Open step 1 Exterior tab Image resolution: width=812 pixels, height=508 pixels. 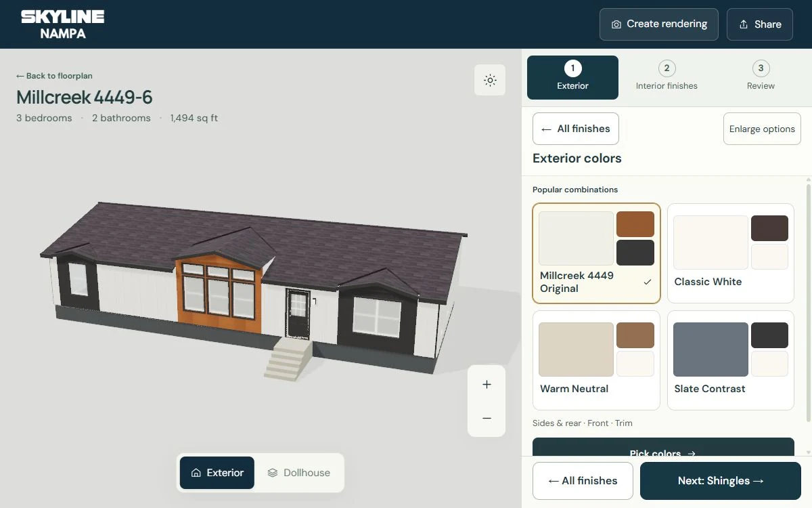coord(572,77)
